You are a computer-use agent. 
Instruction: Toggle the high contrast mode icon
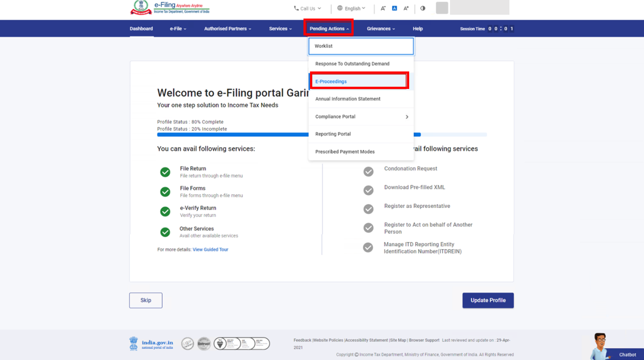423,9
